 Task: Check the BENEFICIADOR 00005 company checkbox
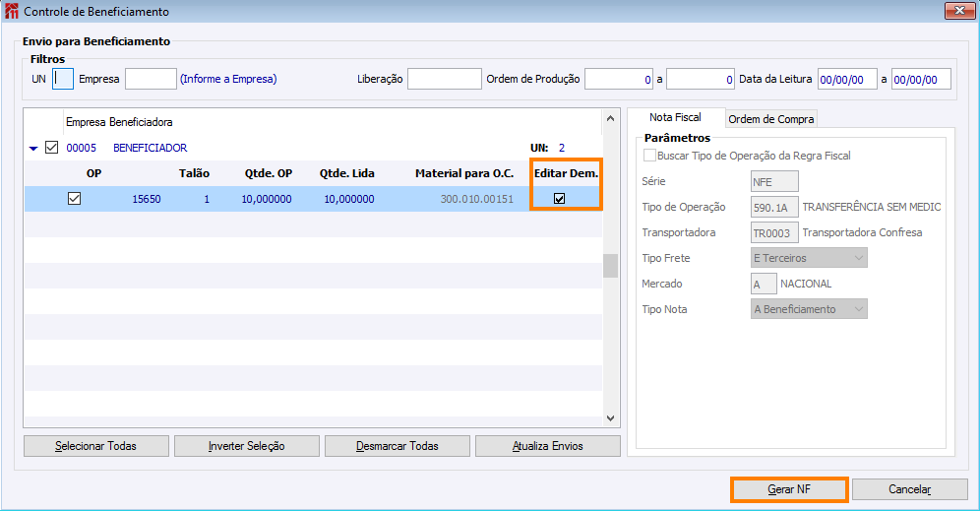52,148
